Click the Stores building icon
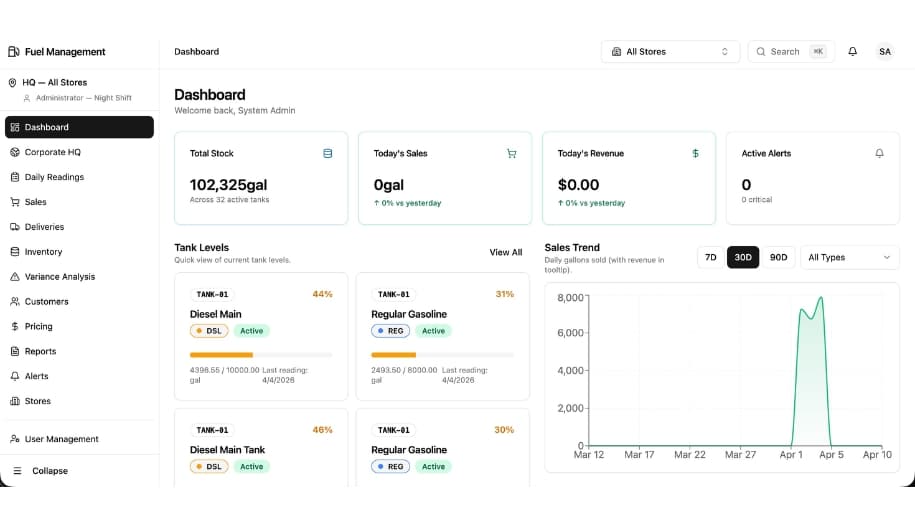 (15, 401)
